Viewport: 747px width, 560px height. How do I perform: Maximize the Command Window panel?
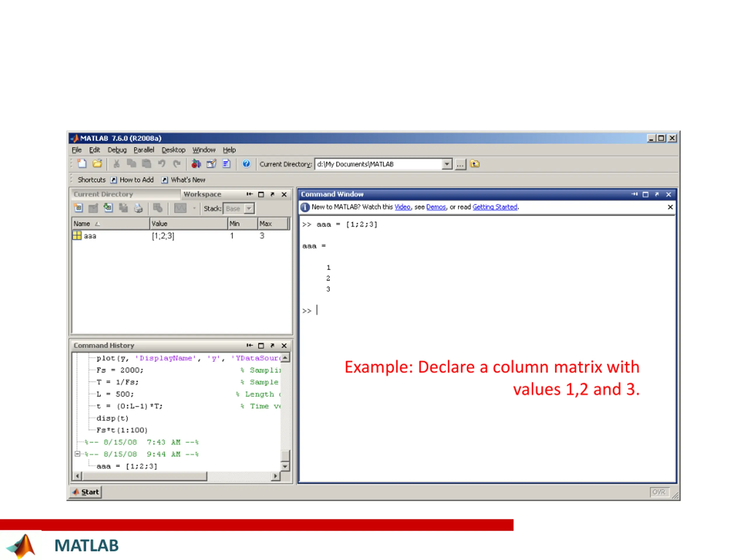coord(645,195)
